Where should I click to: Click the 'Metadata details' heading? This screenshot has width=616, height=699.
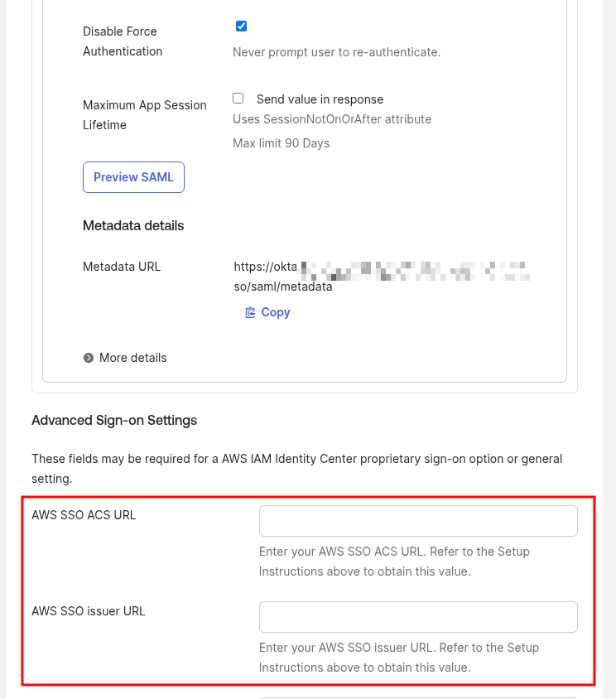point(133,225)
